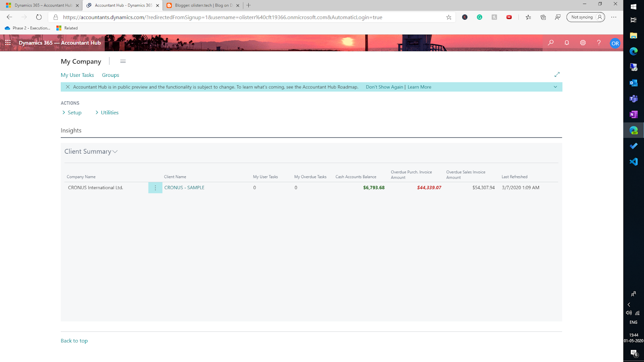
Task: Click the search magnifier in the Accountant Hub header
Action: [x=551, y=43]
